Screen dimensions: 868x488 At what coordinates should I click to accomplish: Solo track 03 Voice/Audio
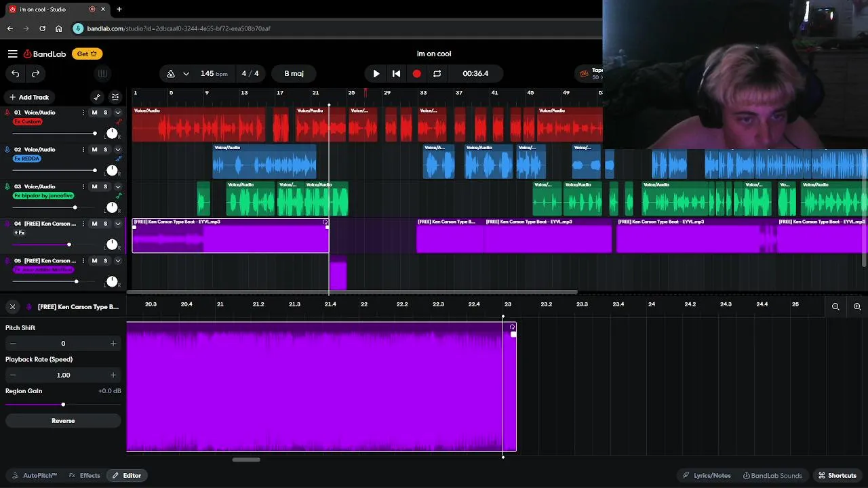tap(105, 187)
